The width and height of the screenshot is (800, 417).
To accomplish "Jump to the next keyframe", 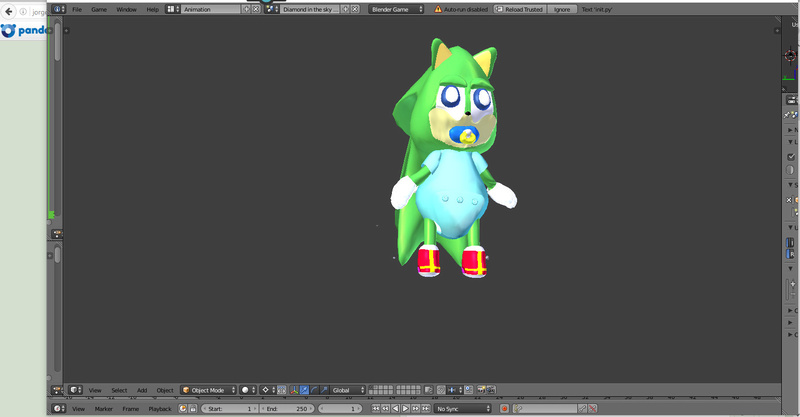I will coord(415,408).
